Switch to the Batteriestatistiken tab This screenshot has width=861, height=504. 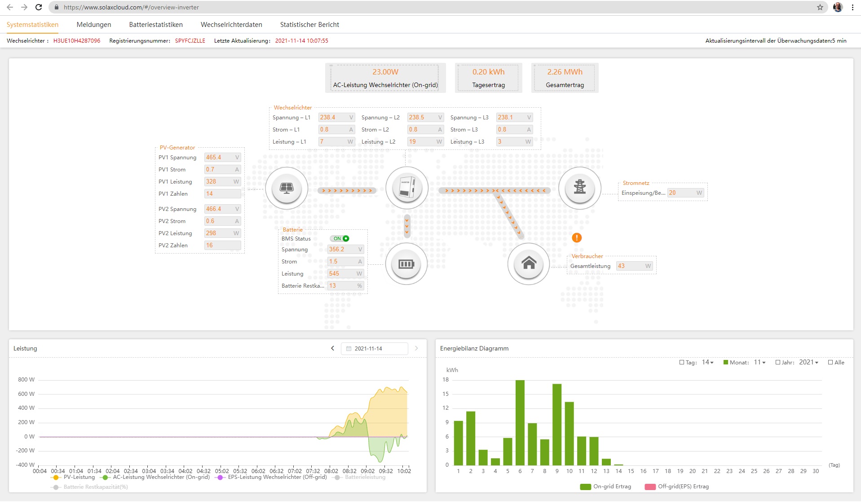pos(156,25)
